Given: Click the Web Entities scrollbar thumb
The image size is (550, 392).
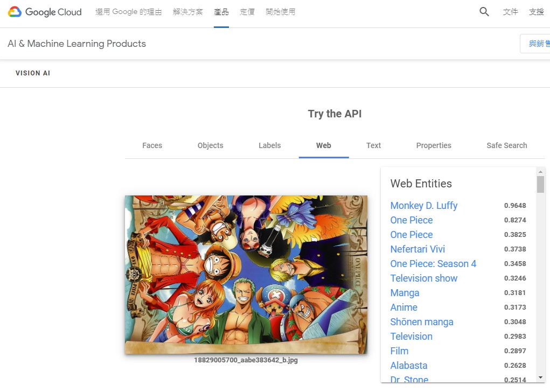Looking at the screenshot, I should click(x=540, y=185).
